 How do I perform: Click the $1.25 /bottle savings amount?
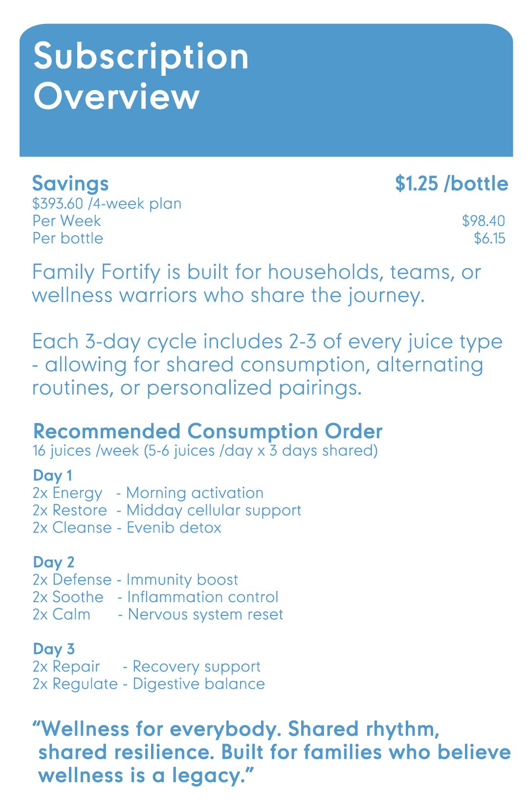click(451, 183)
